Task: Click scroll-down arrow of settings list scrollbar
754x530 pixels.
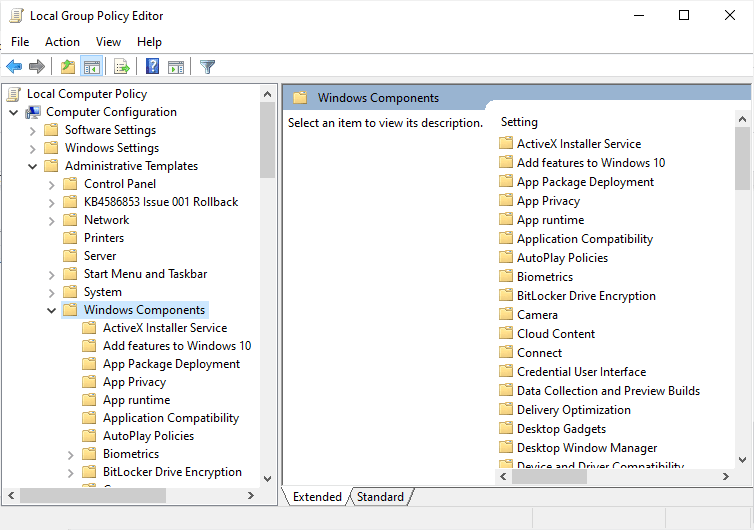Action: (x=742, y=460)
